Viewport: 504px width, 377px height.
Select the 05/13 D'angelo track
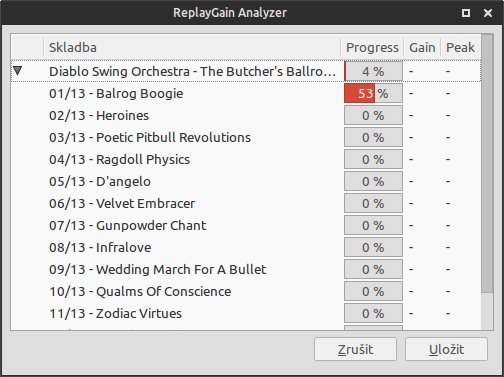click(x=246, y=181)
